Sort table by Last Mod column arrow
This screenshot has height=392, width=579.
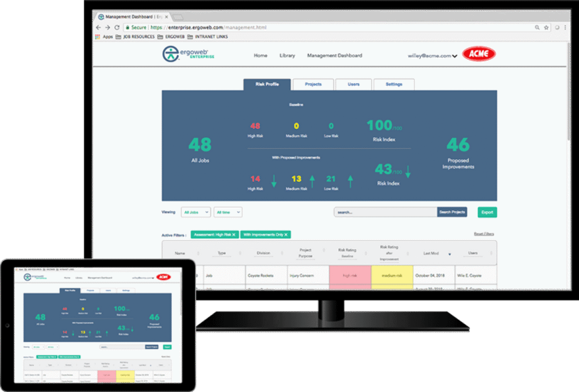click(x=450, y=254)
